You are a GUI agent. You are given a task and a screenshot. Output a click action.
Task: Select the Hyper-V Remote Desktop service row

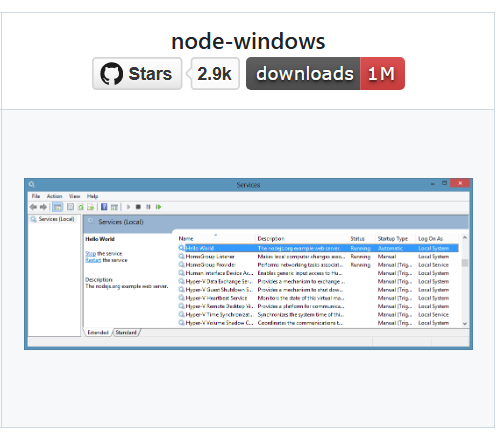318,306
